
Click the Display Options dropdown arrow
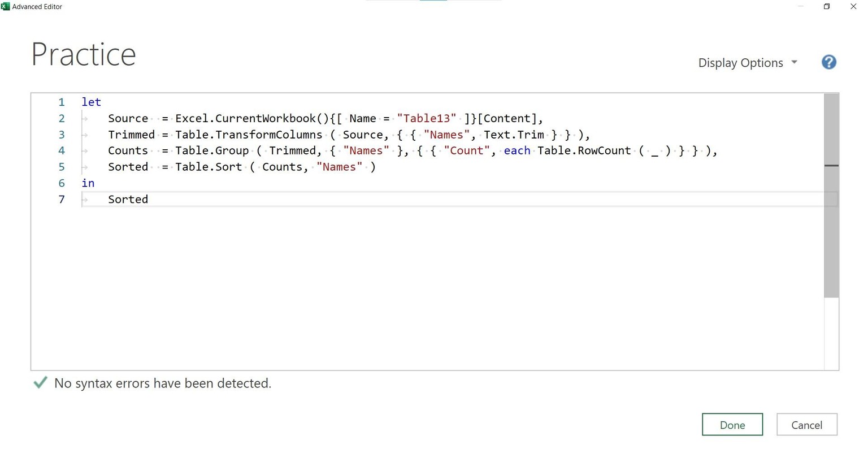tap(794, 62)
